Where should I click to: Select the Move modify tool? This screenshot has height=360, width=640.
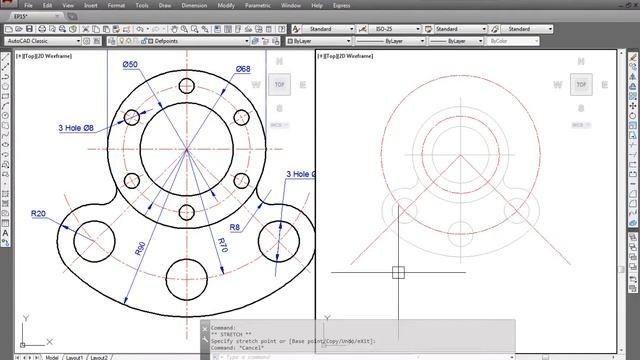[x=633, y=106]
